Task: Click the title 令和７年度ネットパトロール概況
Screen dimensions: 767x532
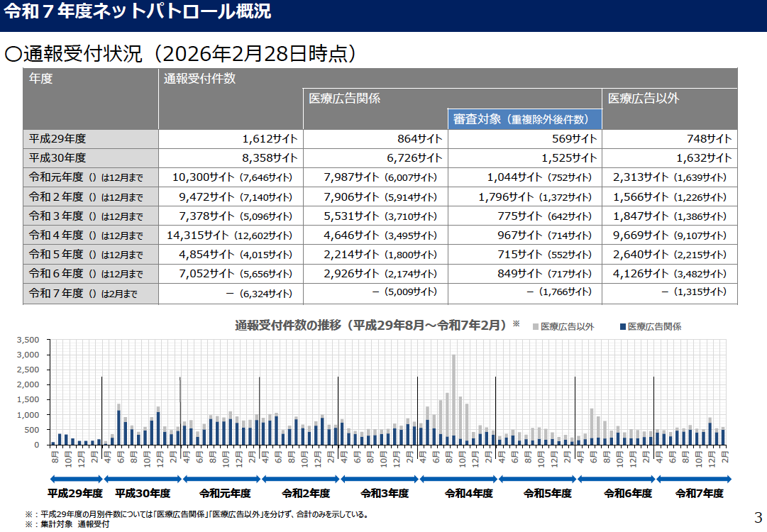Action: (138, 12)
